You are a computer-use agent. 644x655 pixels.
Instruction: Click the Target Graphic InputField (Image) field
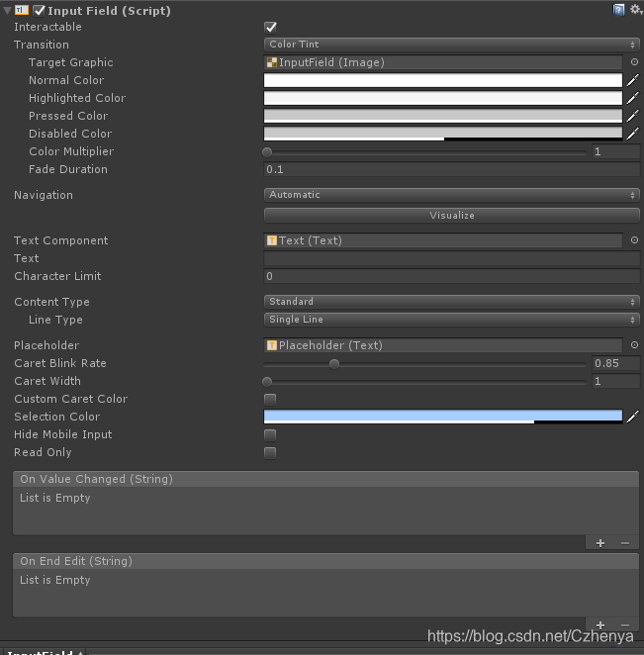tap(443, 62)
